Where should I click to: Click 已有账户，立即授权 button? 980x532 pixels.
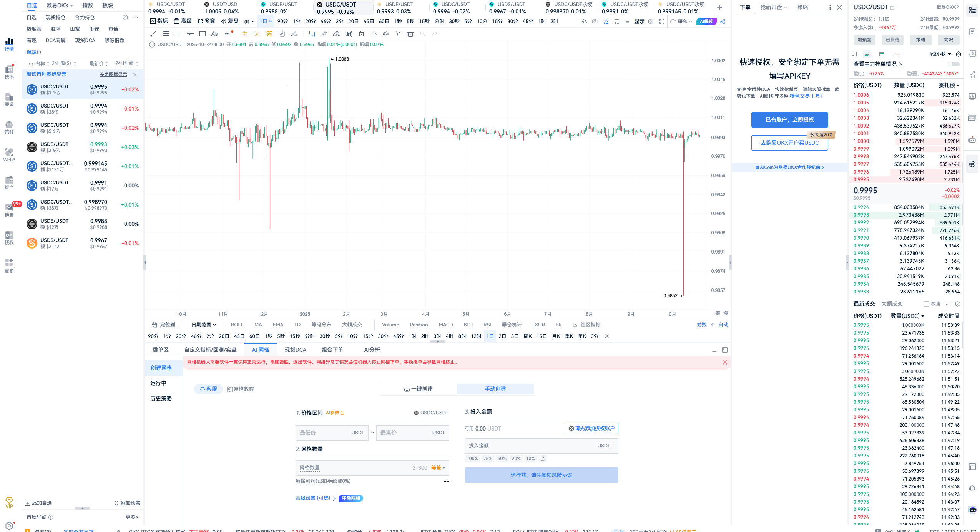(x=789, y=120)
